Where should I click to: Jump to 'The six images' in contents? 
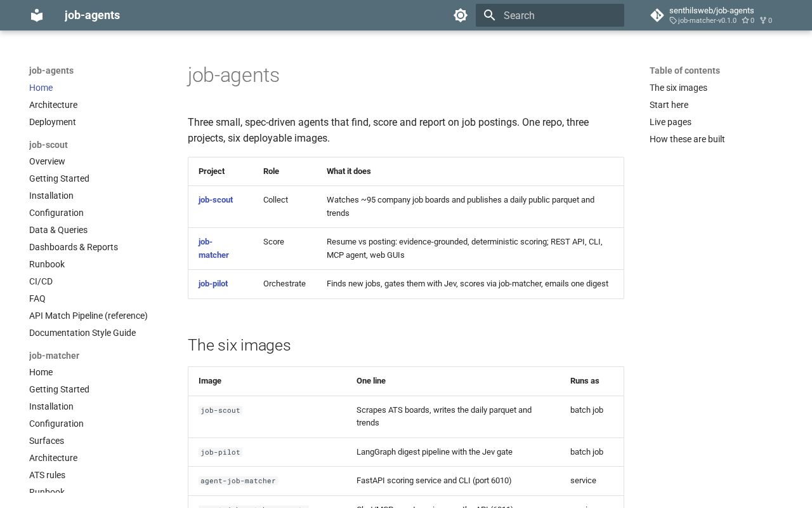click(678, 88)
